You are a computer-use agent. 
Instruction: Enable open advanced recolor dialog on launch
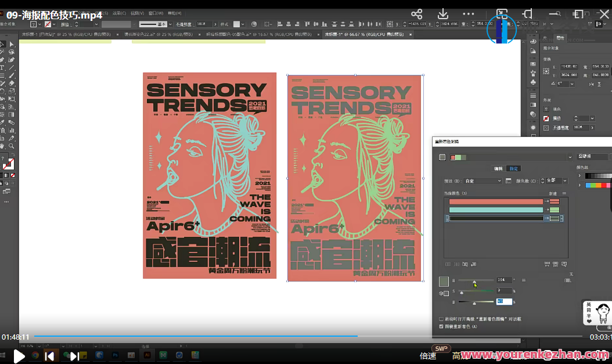point(441,319)
